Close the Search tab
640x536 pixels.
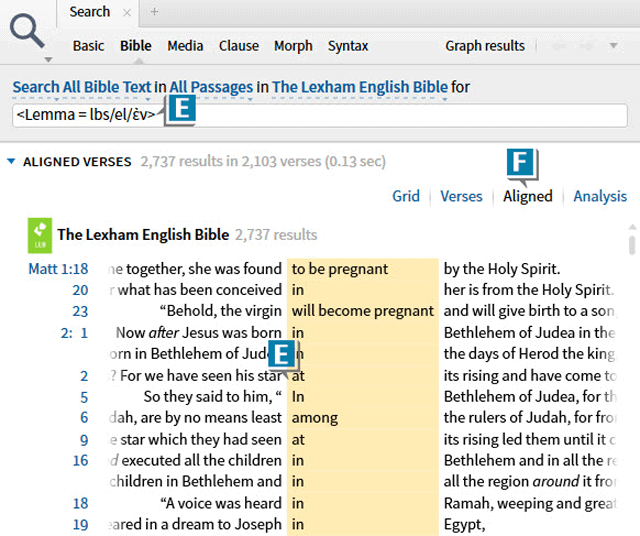[x=126, y=12]
